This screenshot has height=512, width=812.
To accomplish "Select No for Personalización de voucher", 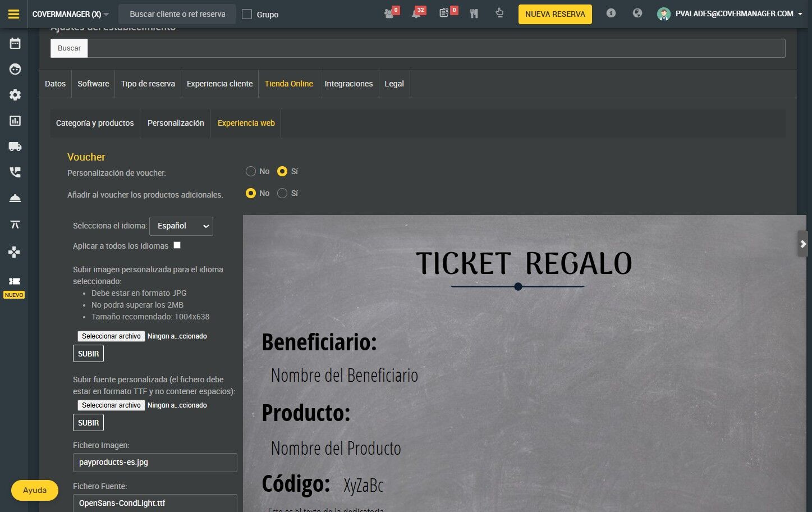I will 251,171.
